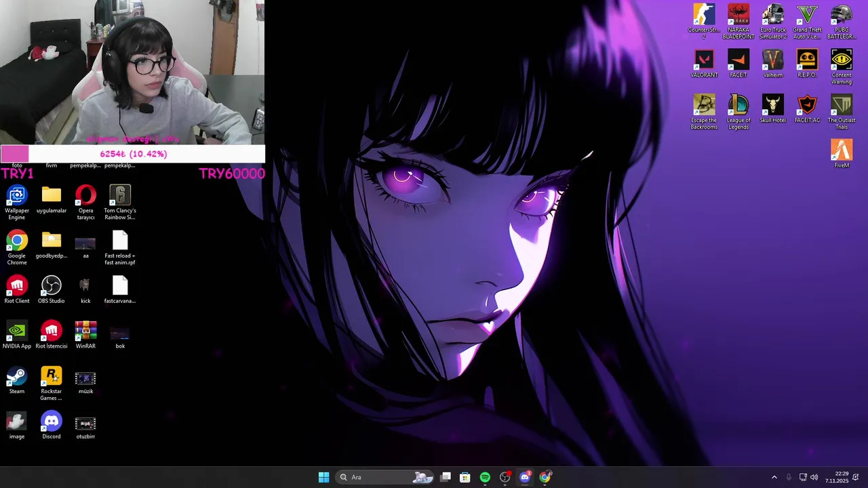Select the Riot İstemcisi shortcut
This screenshot has height=488, width=868.
(52, 335)
